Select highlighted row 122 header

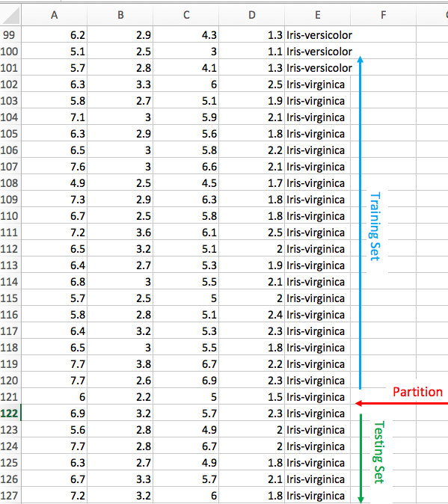(x=10, y=414)
